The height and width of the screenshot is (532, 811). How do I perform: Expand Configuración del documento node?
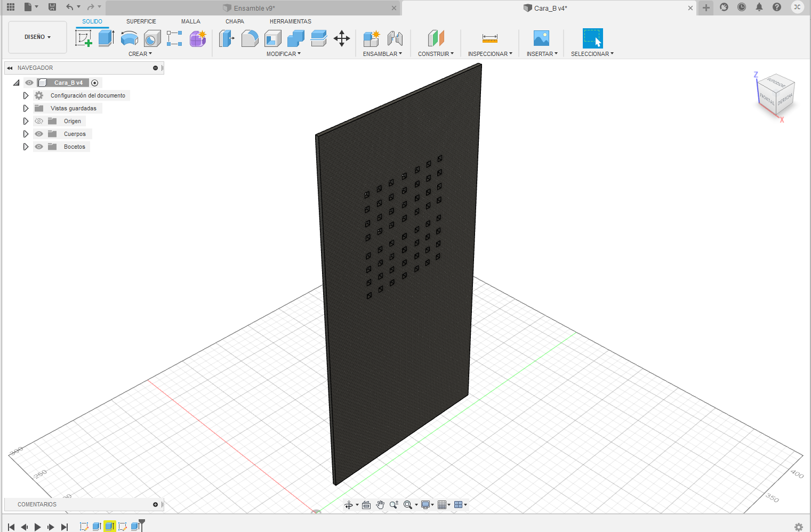point(26,95)
